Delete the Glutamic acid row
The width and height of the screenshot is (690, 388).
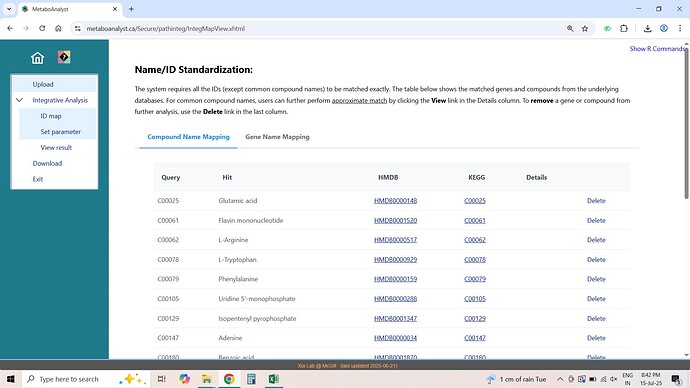pos(596,201)
